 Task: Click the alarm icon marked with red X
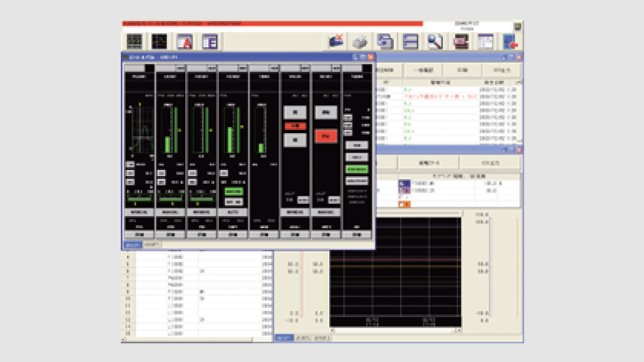click(335, 41)
